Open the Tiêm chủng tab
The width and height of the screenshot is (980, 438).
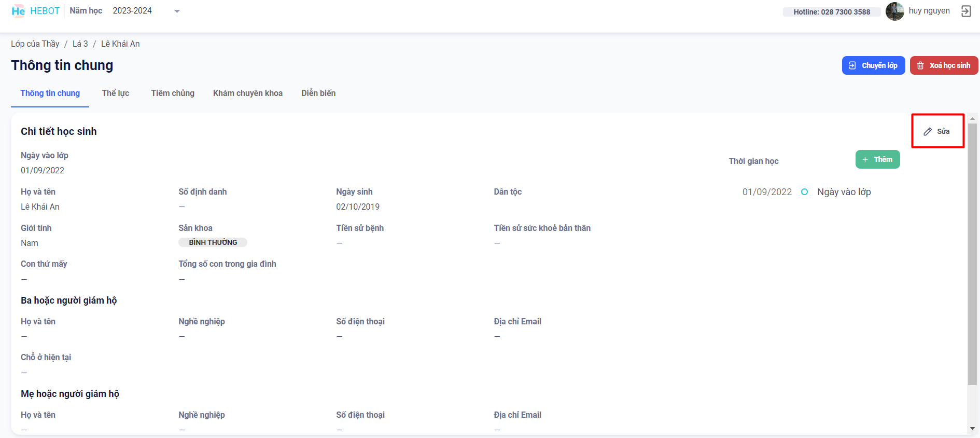(173, 93)
